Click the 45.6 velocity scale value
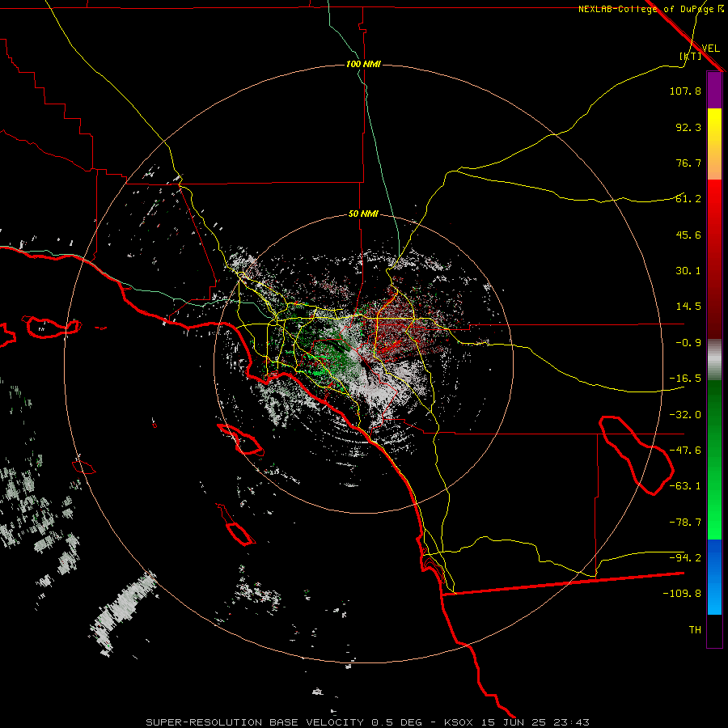 (x=688, y=235)
